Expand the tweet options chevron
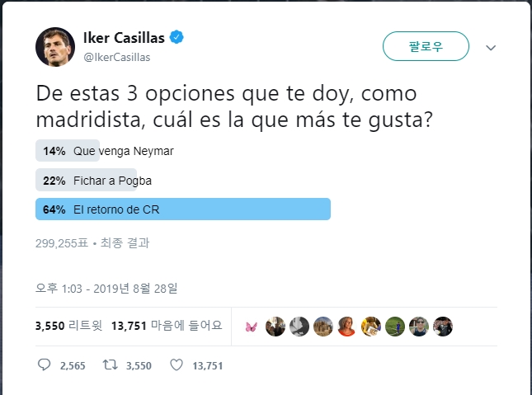532x395 pixels. (491, 48)
